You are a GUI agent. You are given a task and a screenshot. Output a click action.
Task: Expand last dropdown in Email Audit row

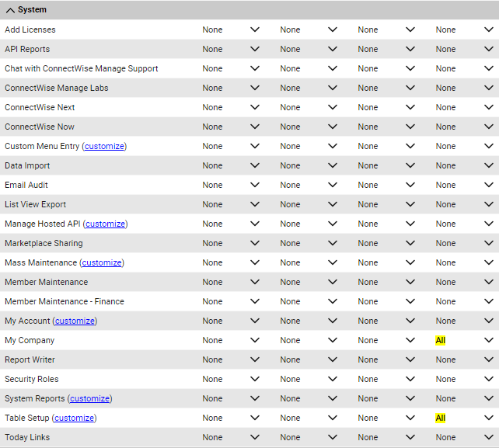click(x=464, y=185)
